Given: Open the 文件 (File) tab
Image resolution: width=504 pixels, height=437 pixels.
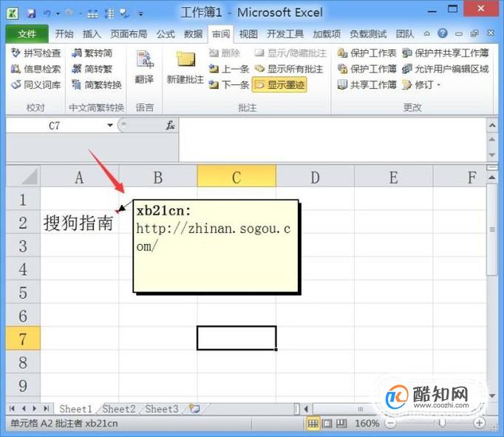Looking at the screenshot, I should pos(27,33).
